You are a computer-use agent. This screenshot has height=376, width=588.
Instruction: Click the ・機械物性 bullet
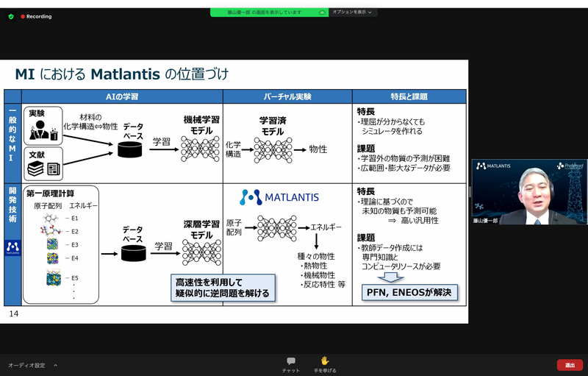[318, 275]
